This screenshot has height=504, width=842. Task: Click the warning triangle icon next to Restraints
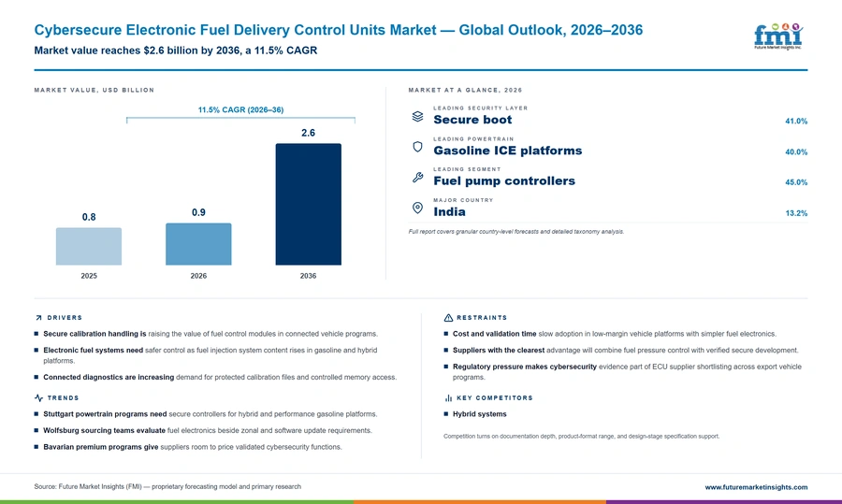(x=448, y=318)
